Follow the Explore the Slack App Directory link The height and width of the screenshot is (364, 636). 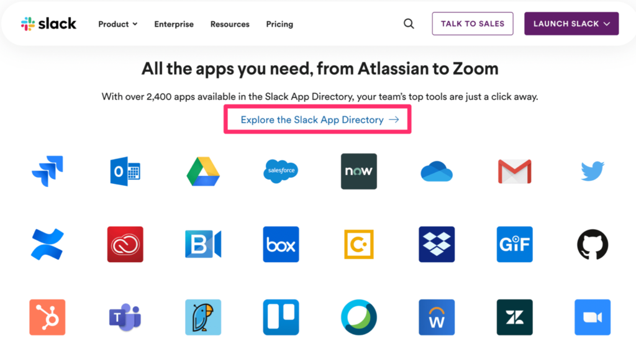(x=320, y=120)
